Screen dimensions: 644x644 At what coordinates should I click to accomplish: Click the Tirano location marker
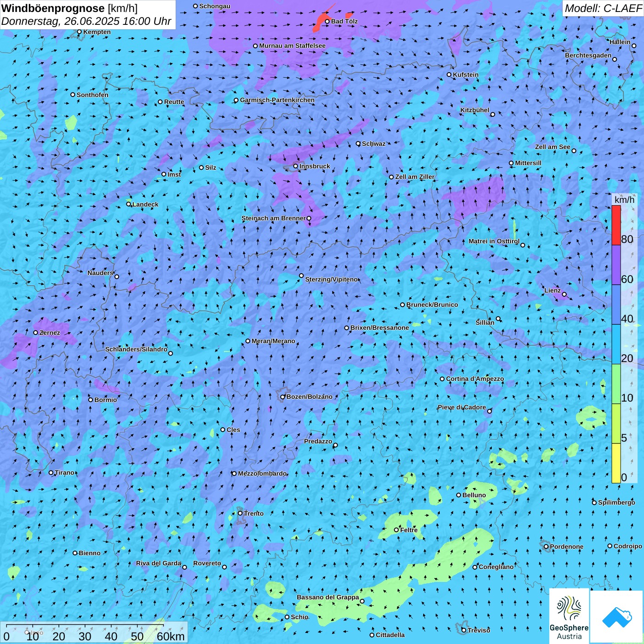click(x=51, y=472)
